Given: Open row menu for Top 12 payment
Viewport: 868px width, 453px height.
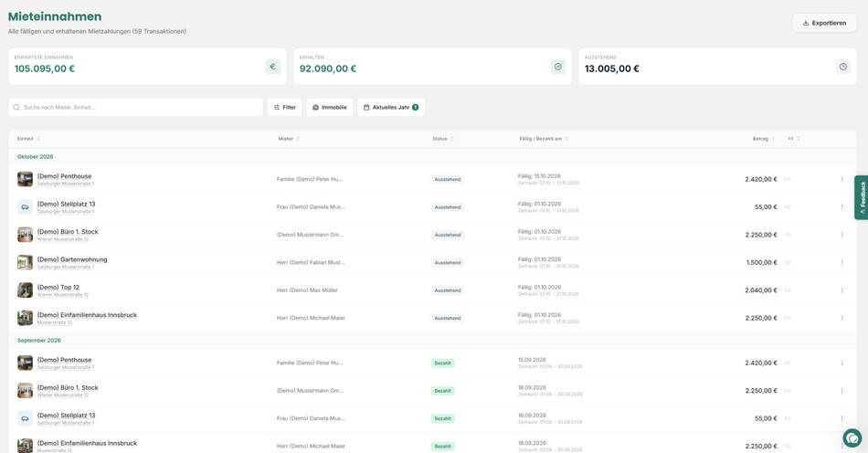Looking at the screenshot, I should pyautogui.click(x=842, y=290).
